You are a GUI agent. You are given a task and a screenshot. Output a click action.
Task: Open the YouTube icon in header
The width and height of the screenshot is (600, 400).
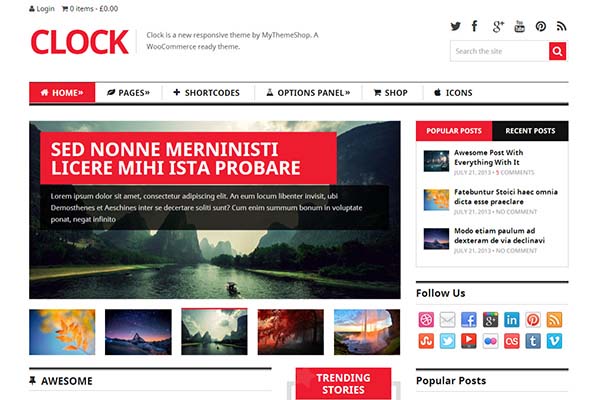[519, 26]
